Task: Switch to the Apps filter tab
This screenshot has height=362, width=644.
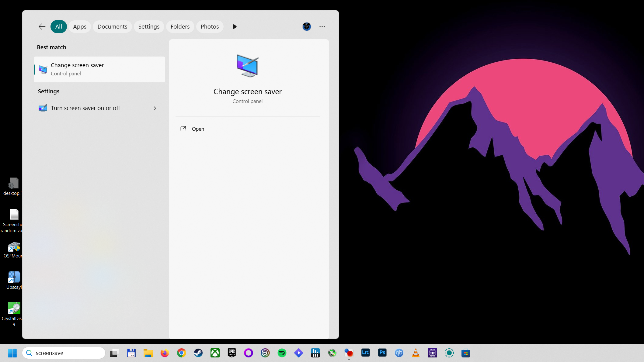Action: pyautogui.click(x=80, y=26)
